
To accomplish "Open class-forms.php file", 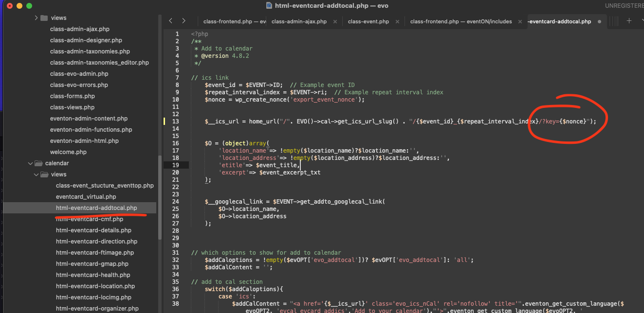I will (73, 96).
